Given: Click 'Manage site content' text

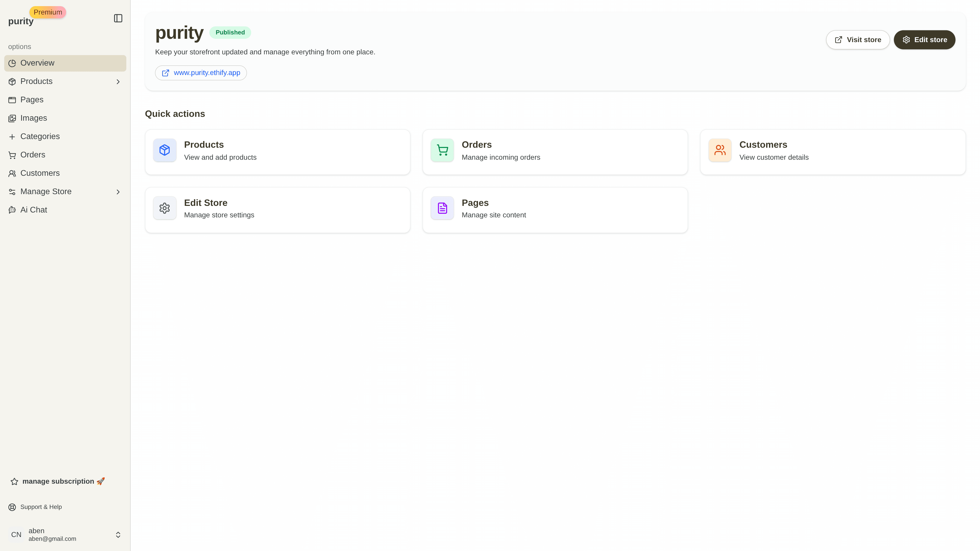Looking at the screenshot, I should click(494, 215).
